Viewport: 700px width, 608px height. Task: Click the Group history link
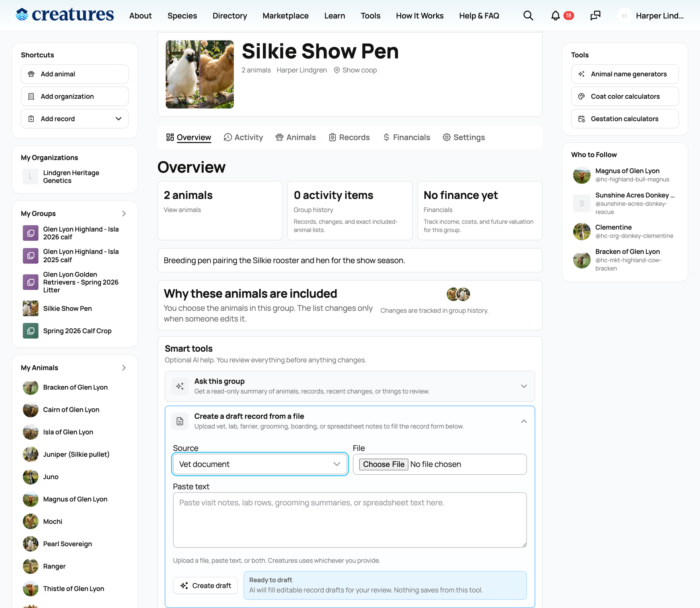(313, 210)
